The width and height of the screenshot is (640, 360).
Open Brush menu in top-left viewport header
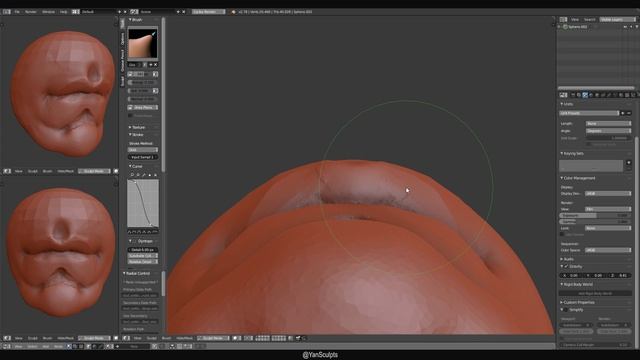(x=47, y=171)
